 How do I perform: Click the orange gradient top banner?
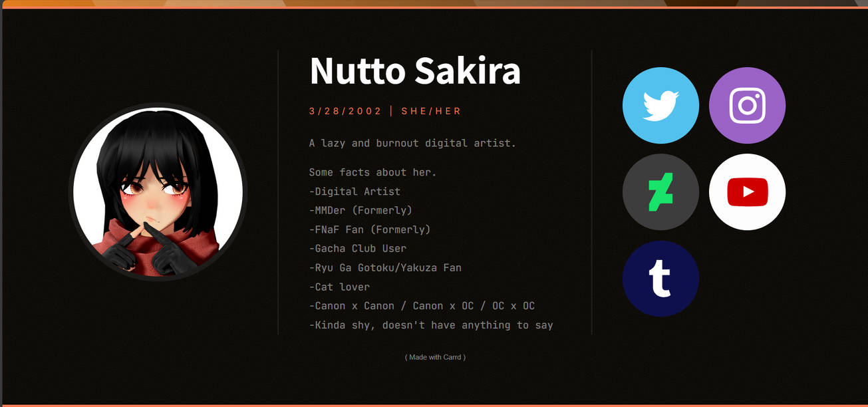click(432, 5)
